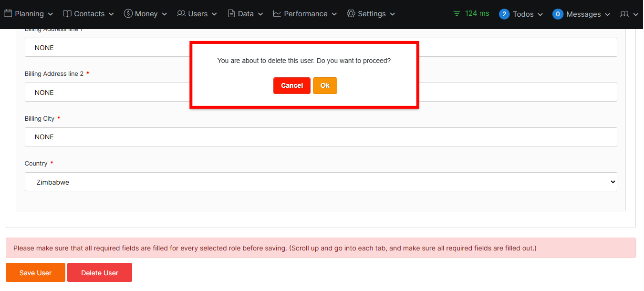Image resolution: width=644 pixels, height=291 pixels.
Task: Focus the Billing City input field
Action: (321, 137)
